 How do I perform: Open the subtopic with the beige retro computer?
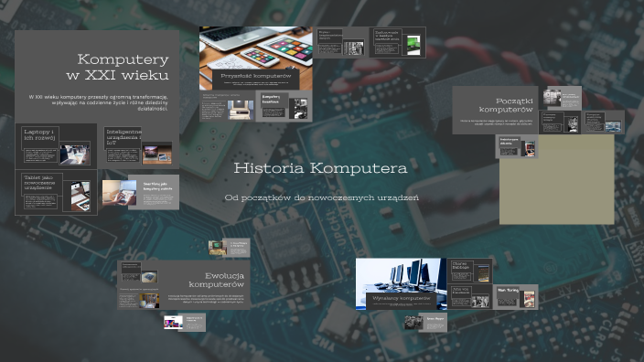tap(227, 106)
